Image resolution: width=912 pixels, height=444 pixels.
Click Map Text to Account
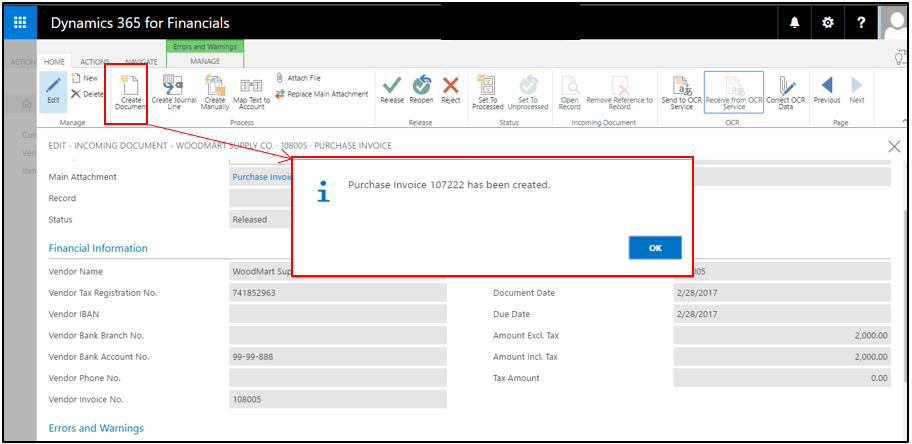[x=252, y=93]
